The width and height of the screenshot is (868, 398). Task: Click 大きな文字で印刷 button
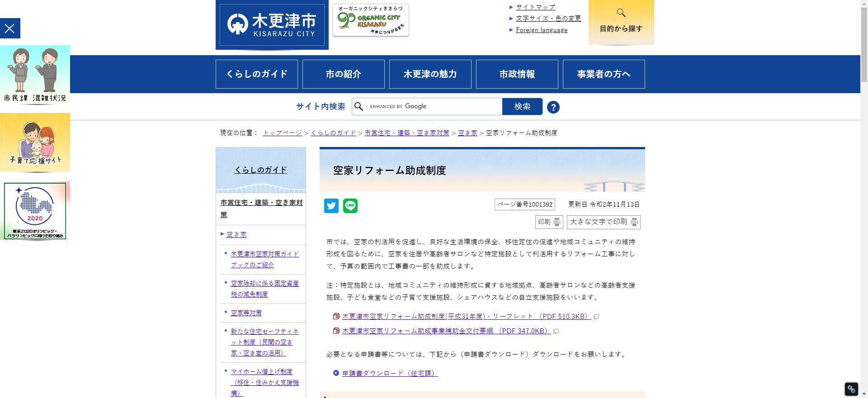604,222
